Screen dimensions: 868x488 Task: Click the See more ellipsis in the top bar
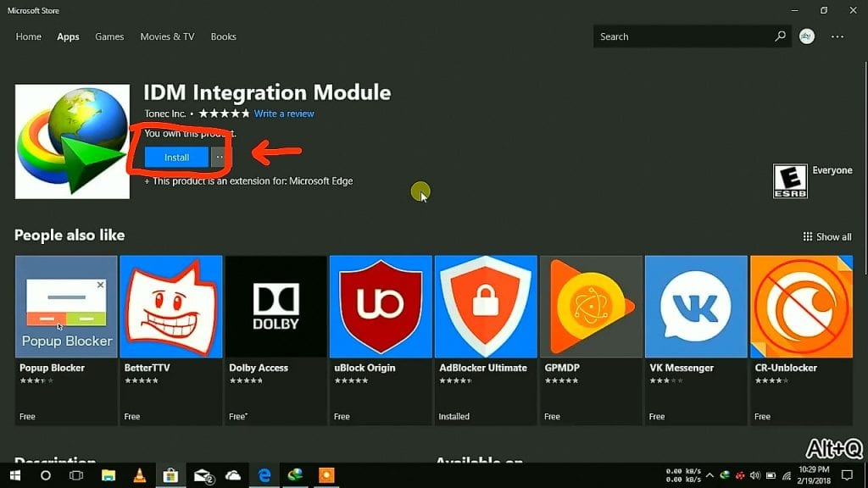coord(837,36)
